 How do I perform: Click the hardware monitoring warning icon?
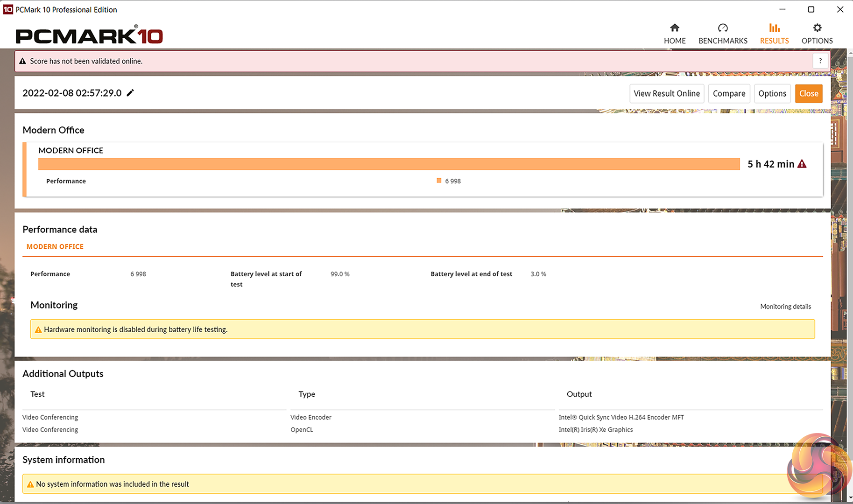point(38,329)
